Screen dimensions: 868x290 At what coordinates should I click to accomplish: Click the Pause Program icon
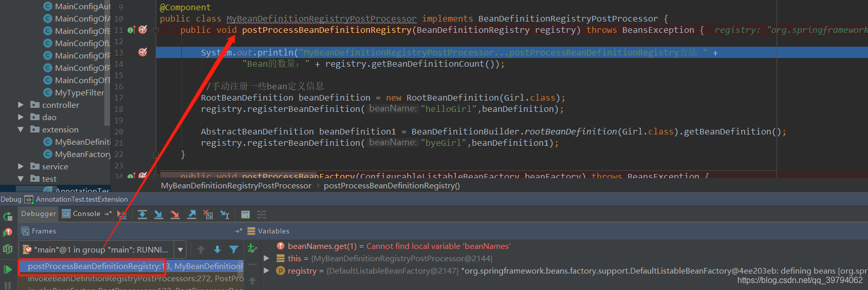coord(8,285)
